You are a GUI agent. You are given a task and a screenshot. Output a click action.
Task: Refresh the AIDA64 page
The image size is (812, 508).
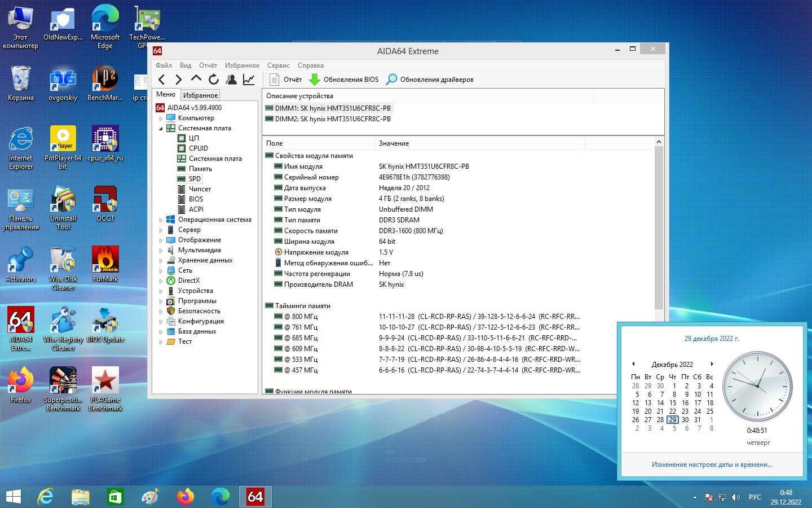(213, 80)
